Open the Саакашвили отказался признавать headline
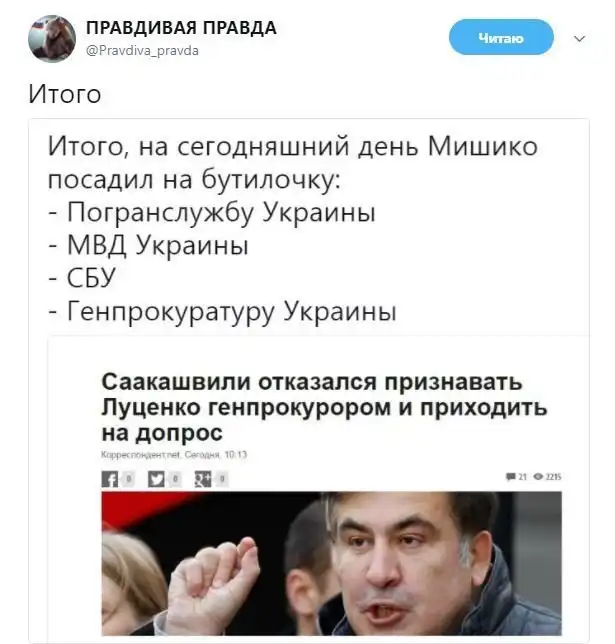615x644 pixels. point(324,407)
